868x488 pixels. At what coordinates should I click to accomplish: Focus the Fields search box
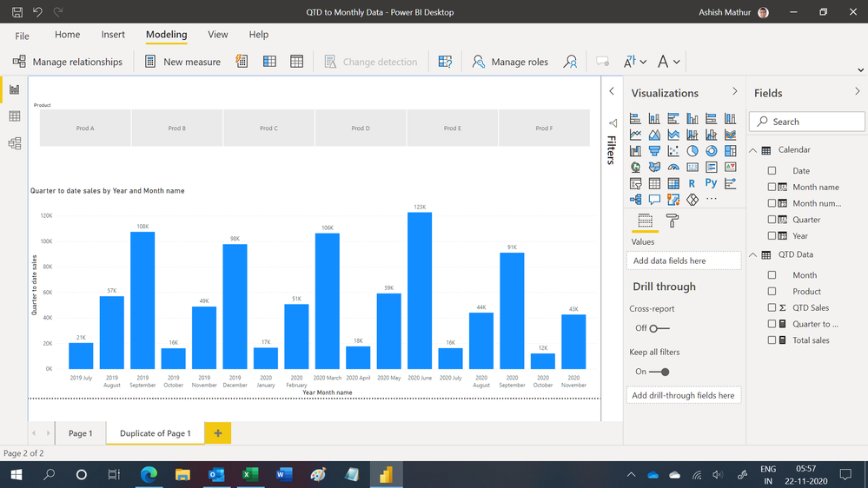click(x=807, y=122)
